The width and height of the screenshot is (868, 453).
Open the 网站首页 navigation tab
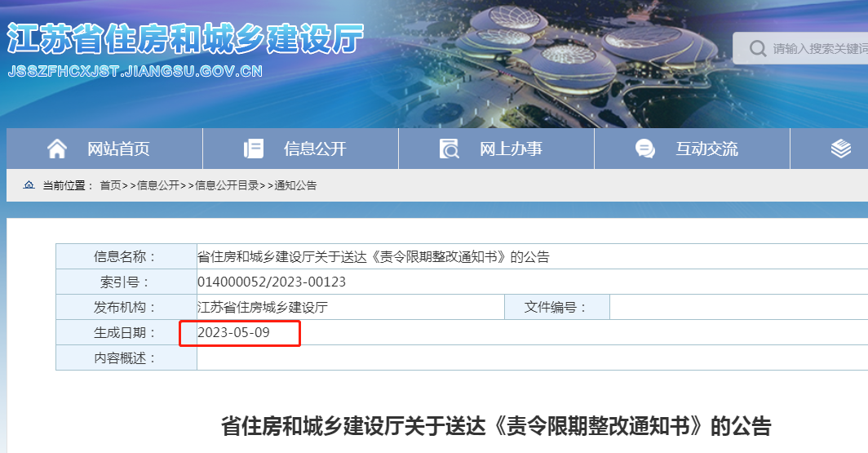[104, 149]
